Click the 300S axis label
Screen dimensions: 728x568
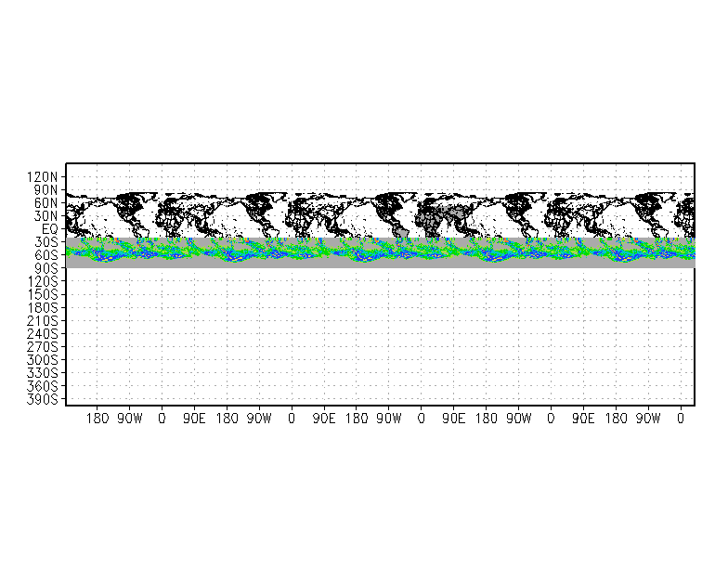click(43, 360)
